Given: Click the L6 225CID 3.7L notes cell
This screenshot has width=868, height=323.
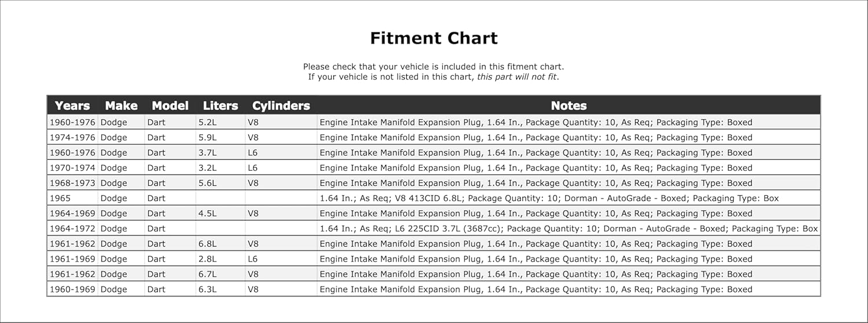Looking at the screenshot, I should (568, 229).
